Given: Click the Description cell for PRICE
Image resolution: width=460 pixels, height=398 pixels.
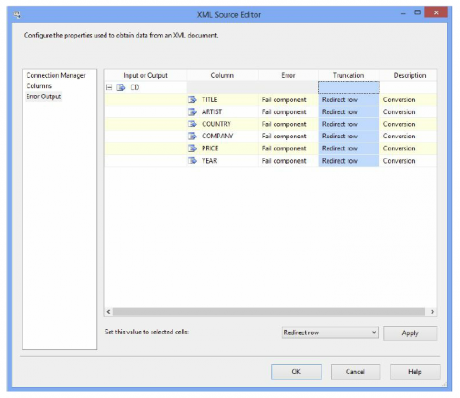Looking at the screenshot, I should (408, 148).
